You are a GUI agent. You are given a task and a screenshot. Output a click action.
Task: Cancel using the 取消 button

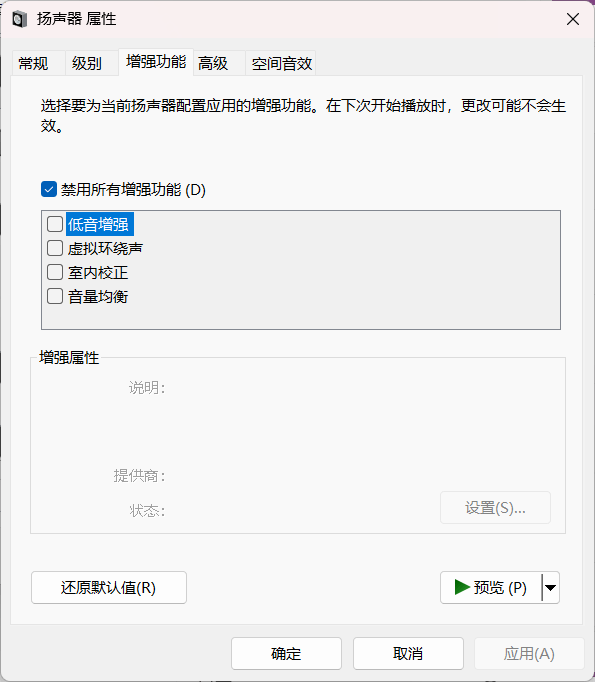point(408,653)
